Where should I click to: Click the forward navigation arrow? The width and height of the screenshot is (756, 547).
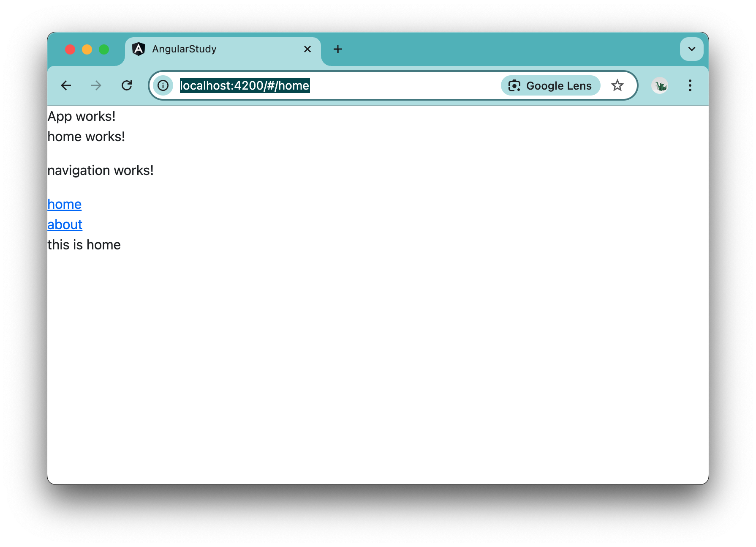click(96, 85)
